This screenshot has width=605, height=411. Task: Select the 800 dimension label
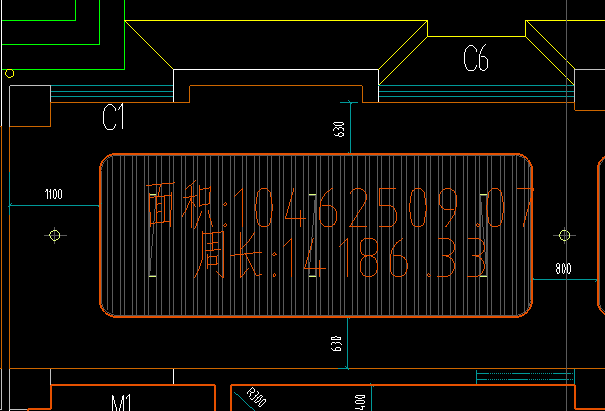click(563, 269)
